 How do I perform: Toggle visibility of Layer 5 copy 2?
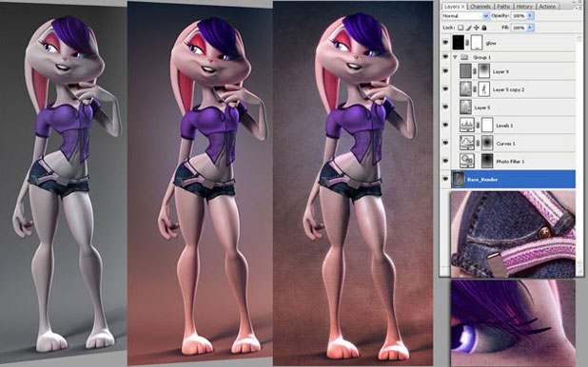[445, 89]
